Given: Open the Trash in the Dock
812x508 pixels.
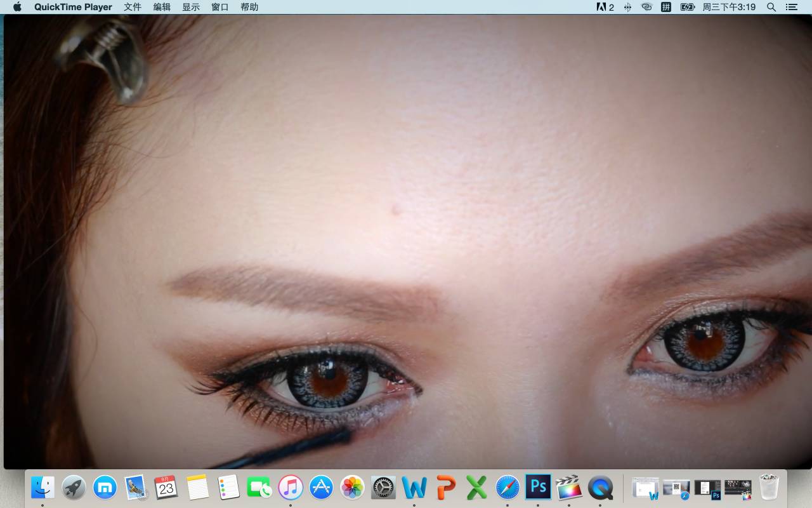Looking at the screenshot, I should pyautogui.click(x=769, y=488).
